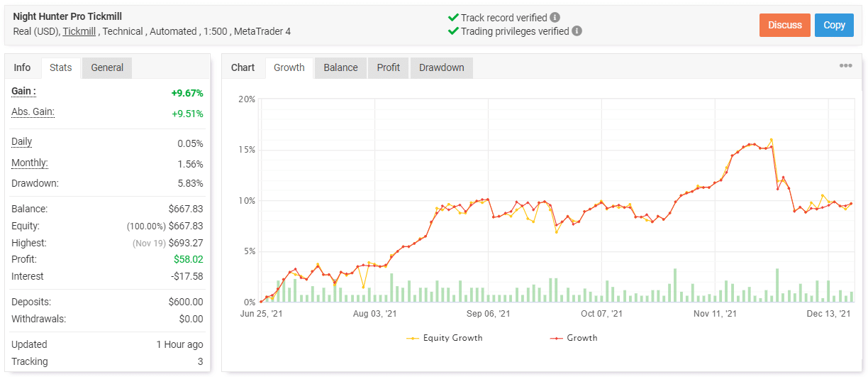This screenshot has width=868, height=377.
Task: View the Drawdown chart tab
Action: (441, 67)
